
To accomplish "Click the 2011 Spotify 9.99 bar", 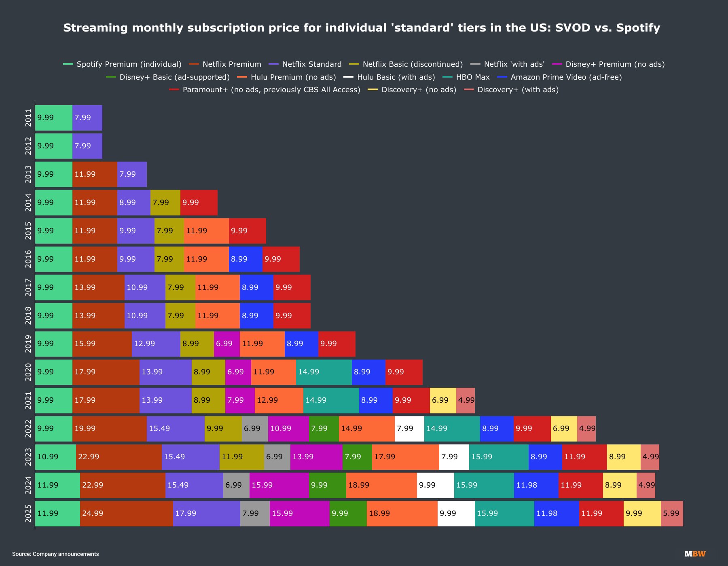I will tap(54, 118).
